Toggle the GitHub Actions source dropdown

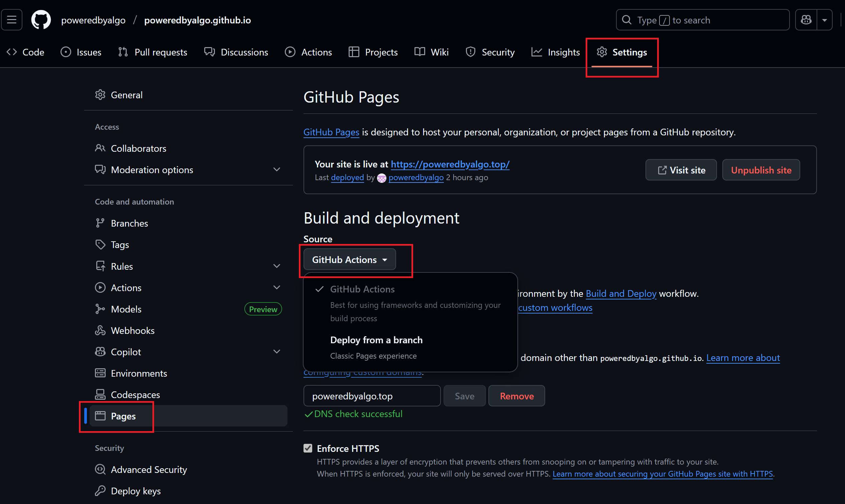(349, 259)
